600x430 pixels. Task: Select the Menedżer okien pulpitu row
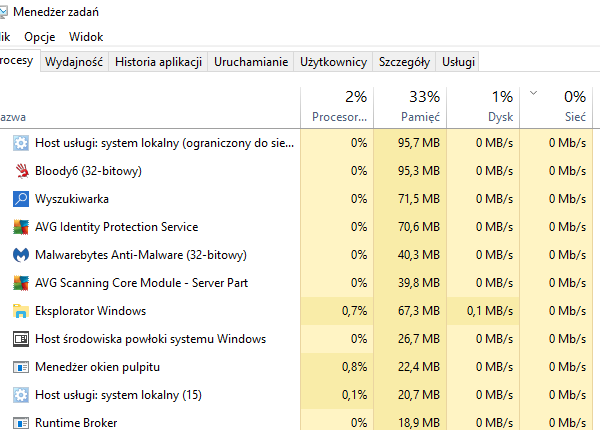pos(296,367)
